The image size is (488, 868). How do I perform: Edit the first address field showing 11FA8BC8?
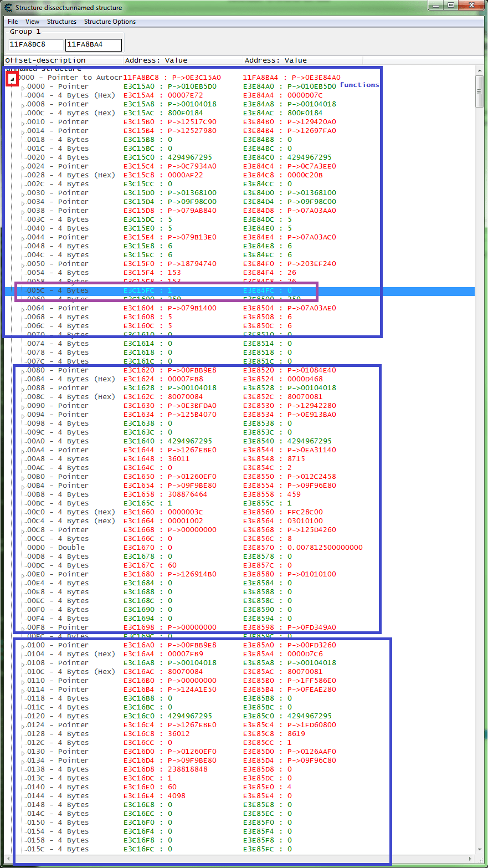34,44
